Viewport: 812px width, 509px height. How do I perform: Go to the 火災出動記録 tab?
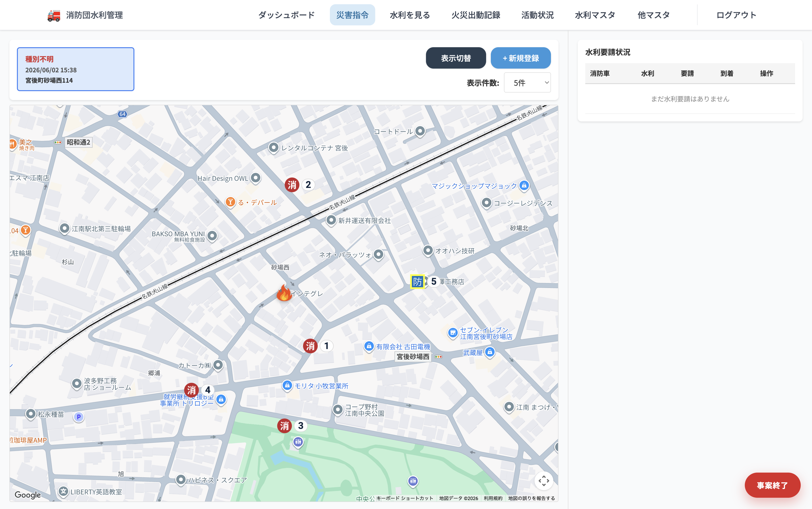[x=476, y=15]
